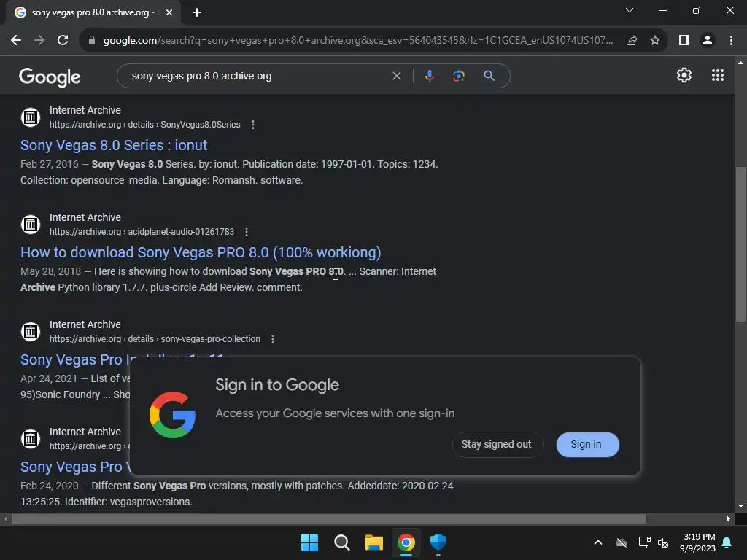Click the scroll up arrow
747x560 pixels.
[x=740, y=63]
